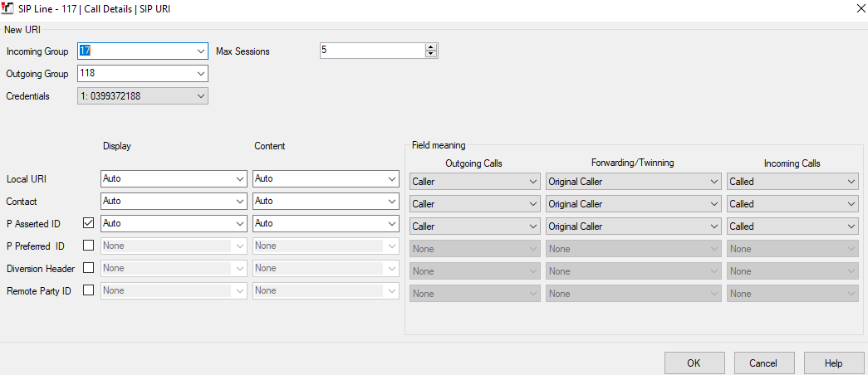The height and width of the screenshot is (375, 868).
Task: Open P Asserted ID Display dropdown
Action: [240, 223]
